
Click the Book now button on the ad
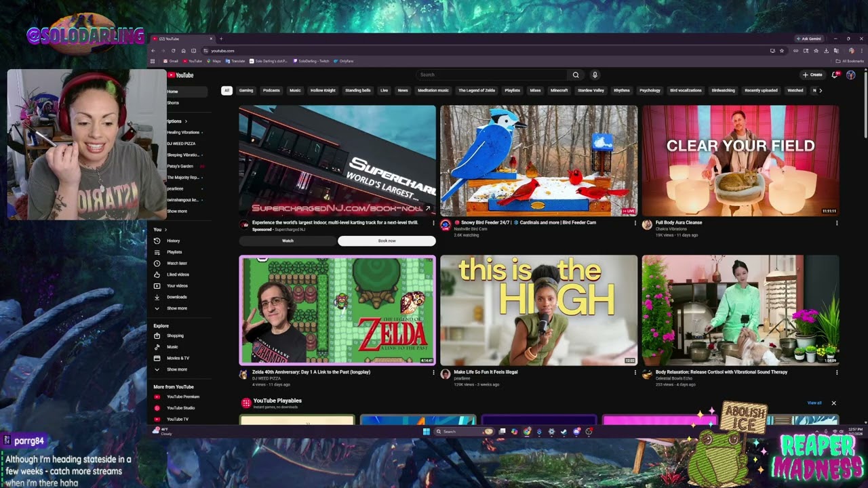pyautogui.click(x=387, y=241)
